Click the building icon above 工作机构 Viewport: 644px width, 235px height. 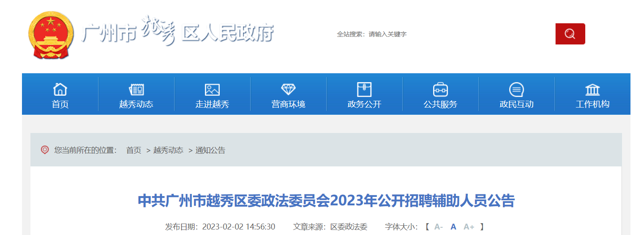pyautogui.click(x=592, y=90)
